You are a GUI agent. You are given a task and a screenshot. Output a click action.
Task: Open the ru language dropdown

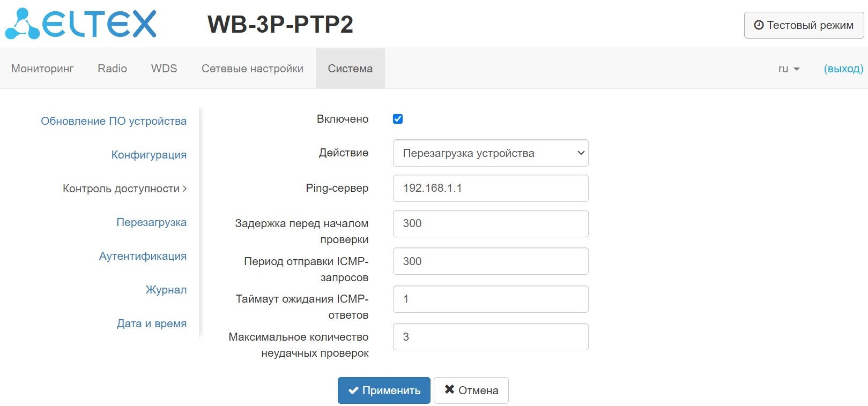tap(789, 69)
